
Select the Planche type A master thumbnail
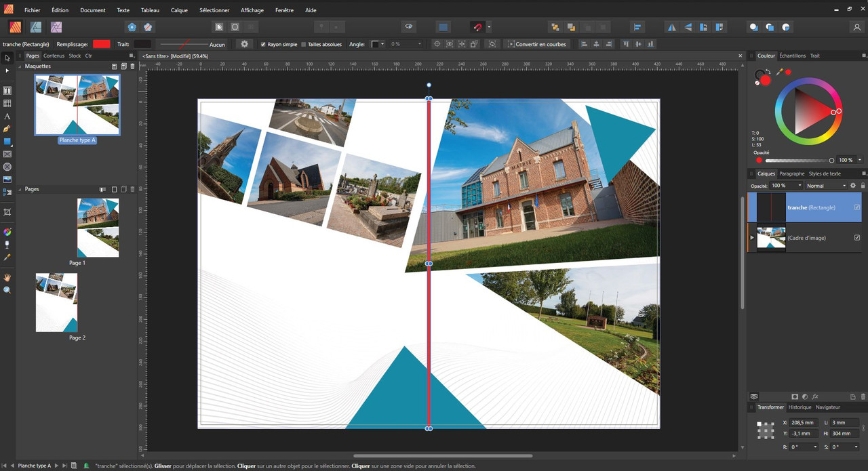[77, 105]
